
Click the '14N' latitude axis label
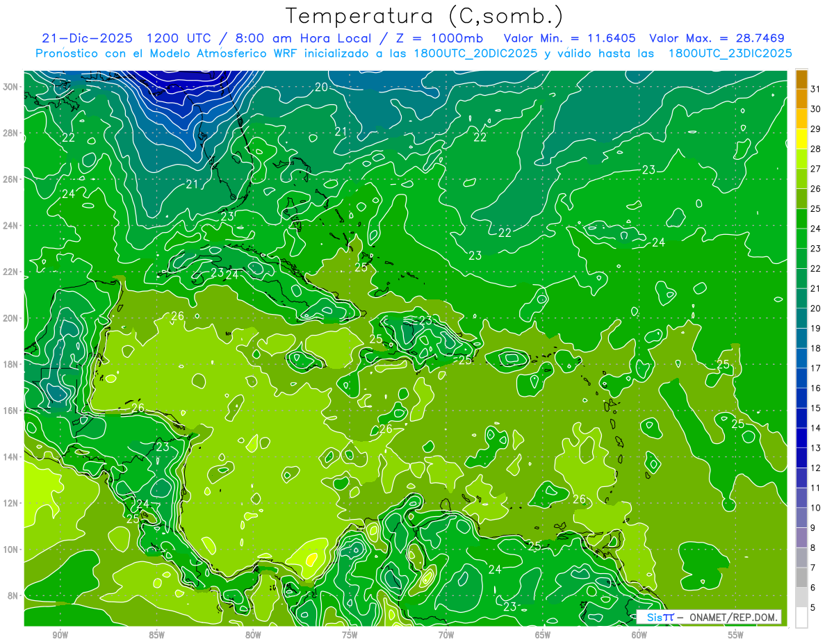point(12,457)
